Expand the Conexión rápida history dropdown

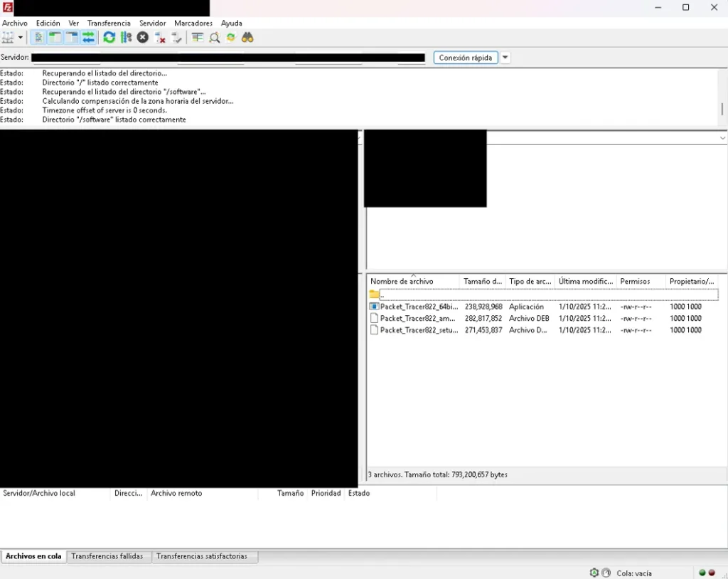click(x=505, y=58)
